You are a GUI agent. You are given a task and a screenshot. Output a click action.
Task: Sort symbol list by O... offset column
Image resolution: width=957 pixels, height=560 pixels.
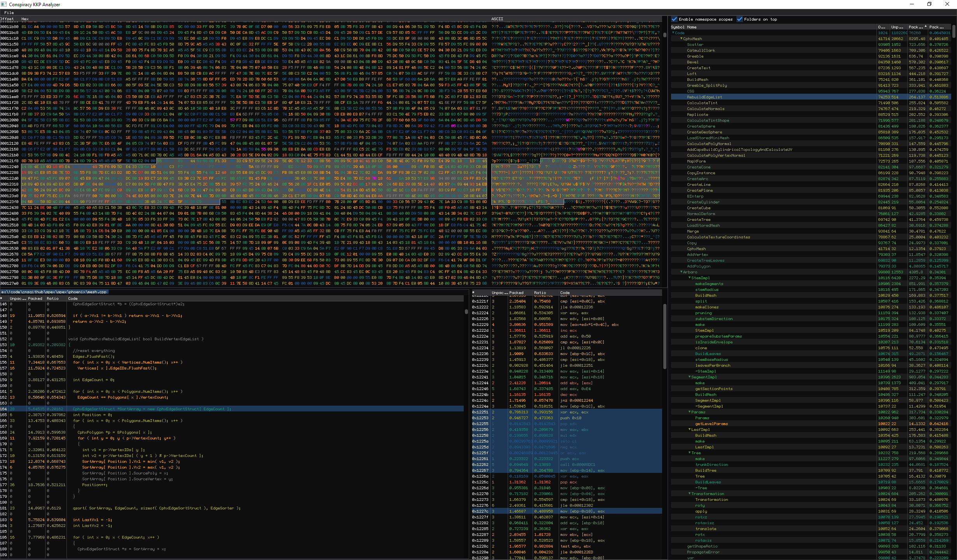(883, 27)
